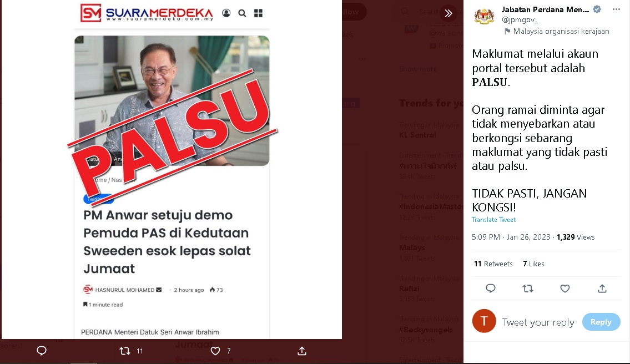Click the double-chevron collapse panel button
The width and height of the screenshot is (630, 364).
click(x=448, y=13)
